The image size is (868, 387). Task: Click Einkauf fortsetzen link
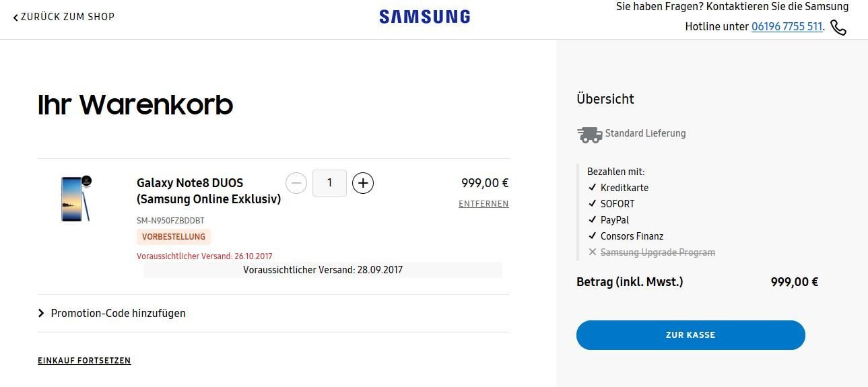click(84, 361)
